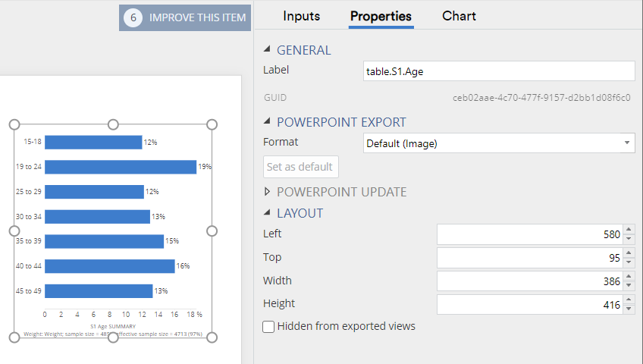Click the Width input field
This screenshot has height=364, width=643.
coord(529,281)
